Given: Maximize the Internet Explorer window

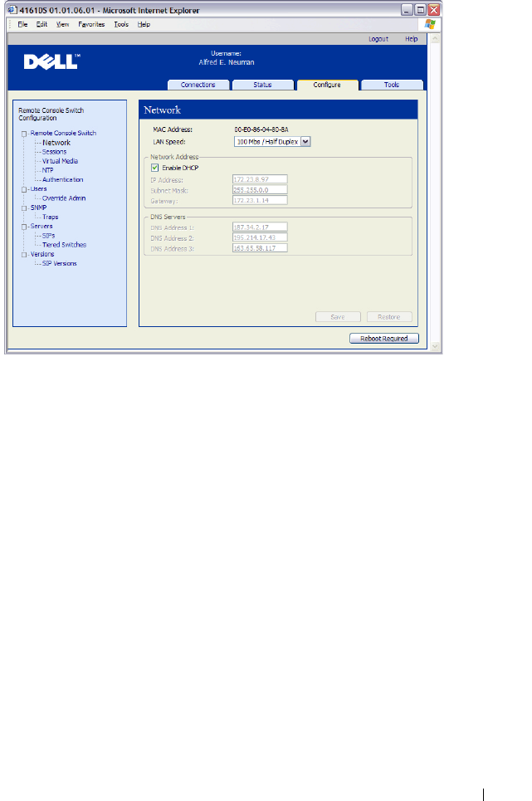Looking at the screenshot, I should (x=420, y=10).
